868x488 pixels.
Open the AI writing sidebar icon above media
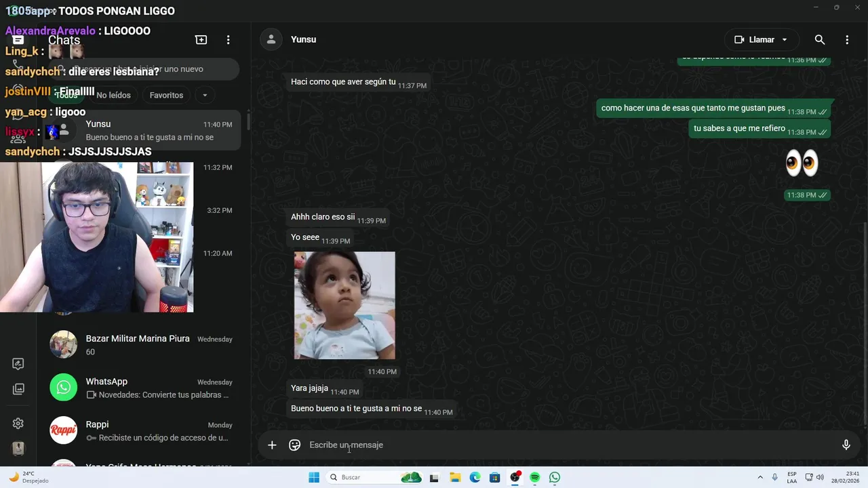point(18,364)
